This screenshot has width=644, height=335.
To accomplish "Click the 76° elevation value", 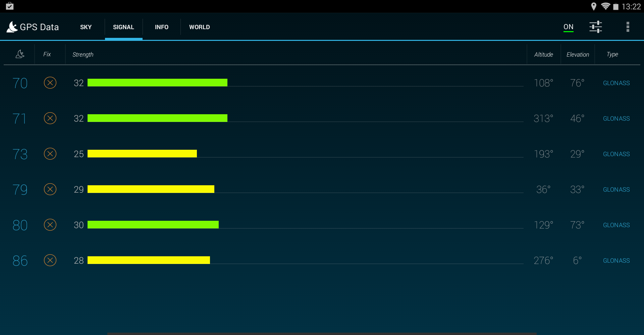I will click(577, 83).
